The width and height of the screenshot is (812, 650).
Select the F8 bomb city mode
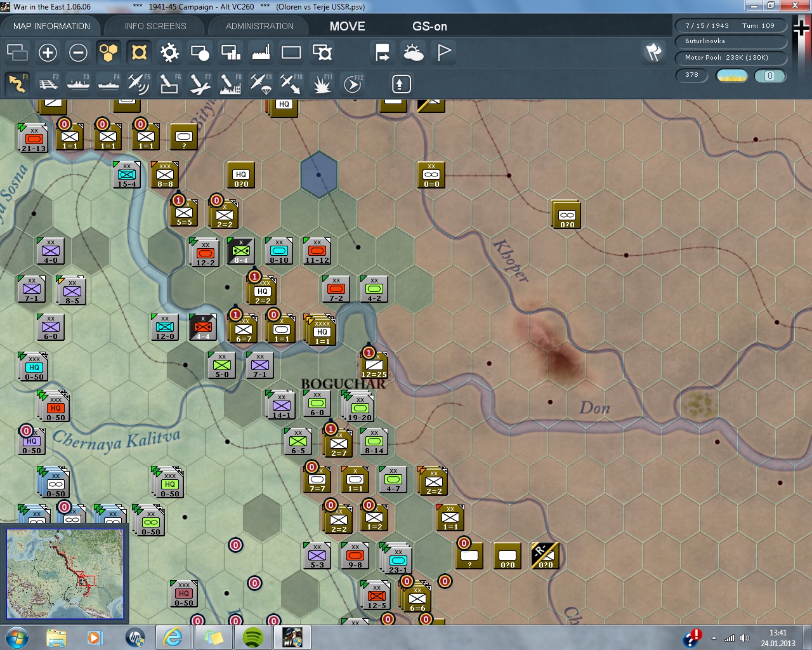pos(230,83)
